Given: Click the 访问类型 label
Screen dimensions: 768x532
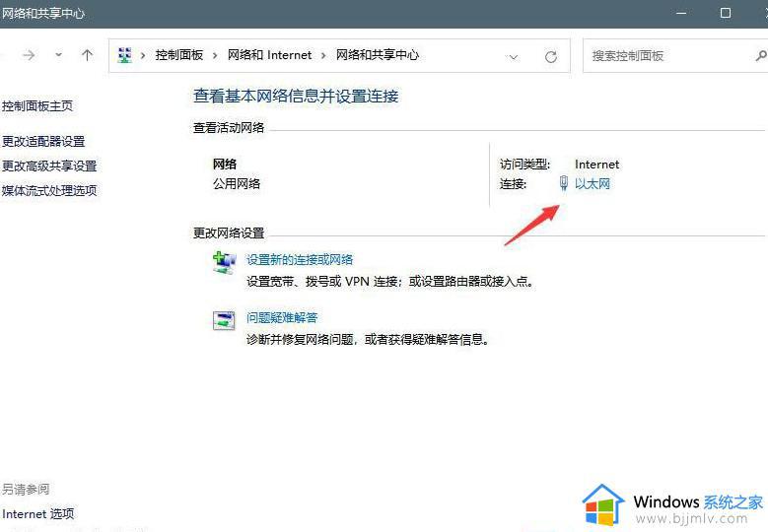Looking at the screenshot, I should pyautogui.click(x=525, y=165).
